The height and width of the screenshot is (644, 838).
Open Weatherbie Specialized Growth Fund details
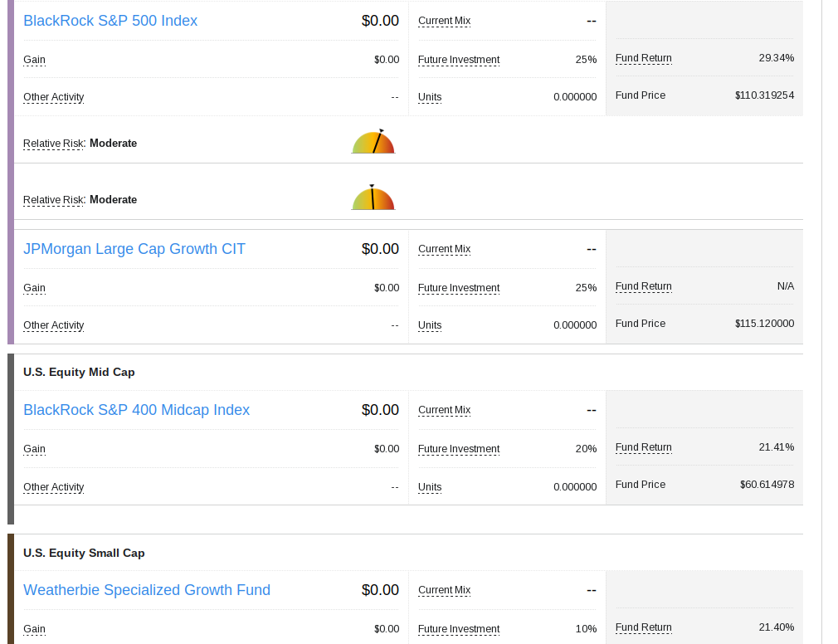pyautogui.click(x=147, y=590)
